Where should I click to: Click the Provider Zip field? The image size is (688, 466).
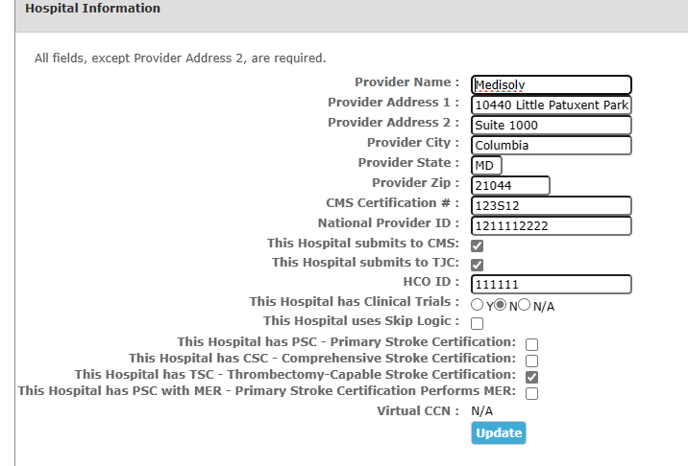tap(511, 185)
